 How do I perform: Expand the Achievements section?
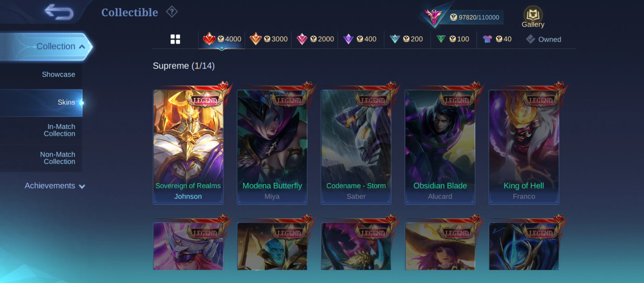point(55,186)
